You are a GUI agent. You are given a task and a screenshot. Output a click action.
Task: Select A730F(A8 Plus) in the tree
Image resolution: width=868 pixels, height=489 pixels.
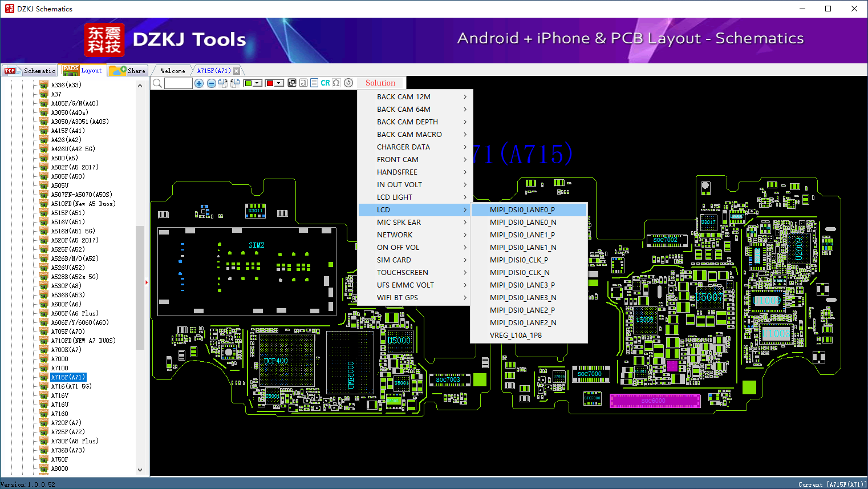click(x=75, y=441)
